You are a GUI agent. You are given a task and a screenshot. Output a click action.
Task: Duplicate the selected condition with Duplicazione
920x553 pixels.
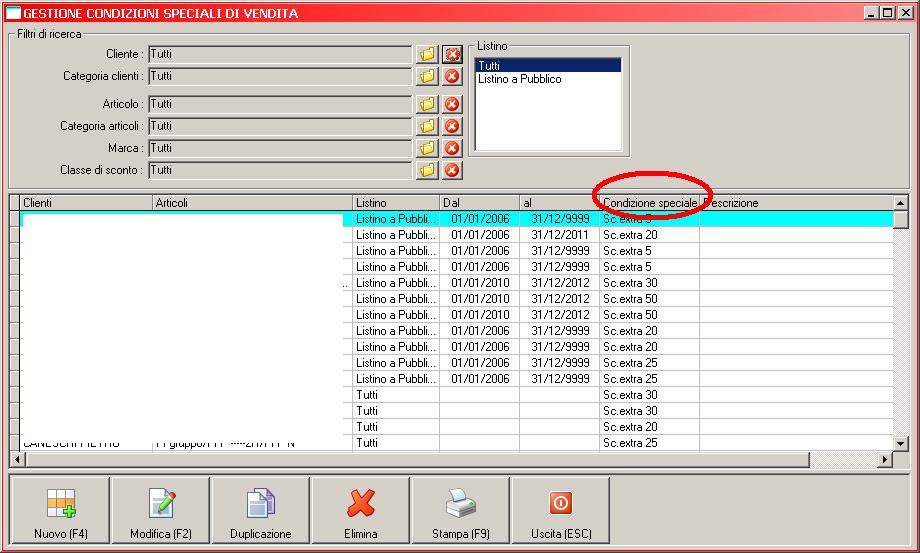(261, 510)
